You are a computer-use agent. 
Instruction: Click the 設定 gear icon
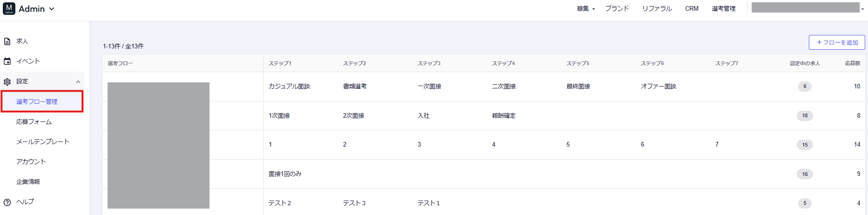[7, 81]
